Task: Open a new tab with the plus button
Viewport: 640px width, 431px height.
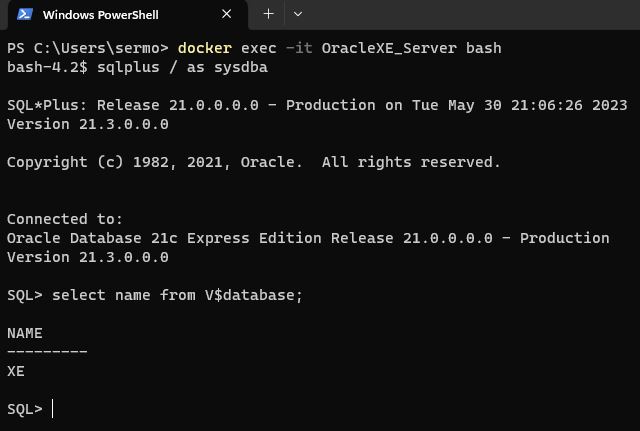Action: tap(268, 14)
